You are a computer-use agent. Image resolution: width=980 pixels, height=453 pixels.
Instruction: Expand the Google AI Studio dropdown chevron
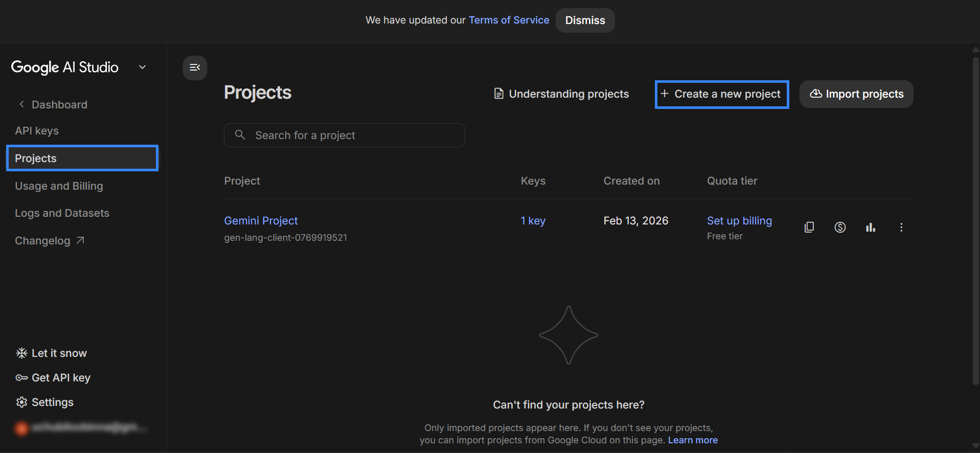coord(143,67)
